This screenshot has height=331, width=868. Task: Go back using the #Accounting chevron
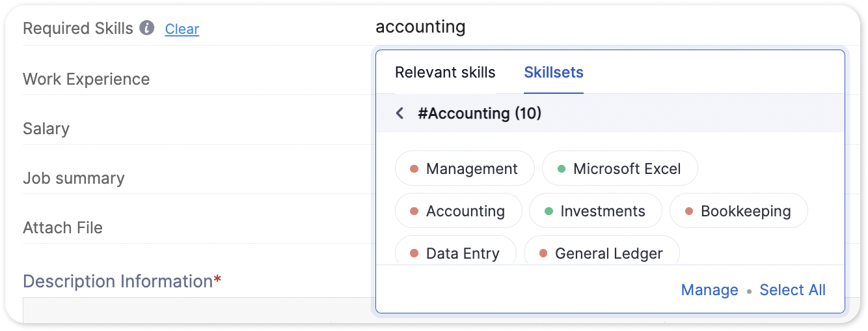click(400, 113)
